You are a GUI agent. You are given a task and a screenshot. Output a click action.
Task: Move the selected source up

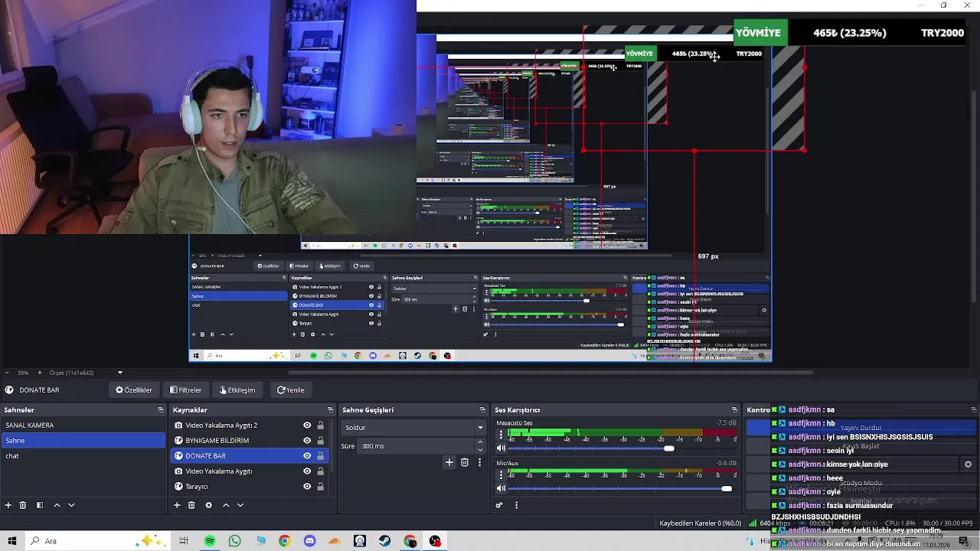click(226, 505)
